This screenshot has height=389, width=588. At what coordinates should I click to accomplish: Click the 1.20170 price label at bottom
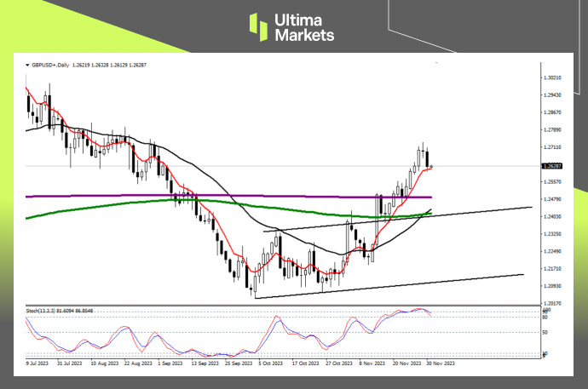tap(556, 303)
